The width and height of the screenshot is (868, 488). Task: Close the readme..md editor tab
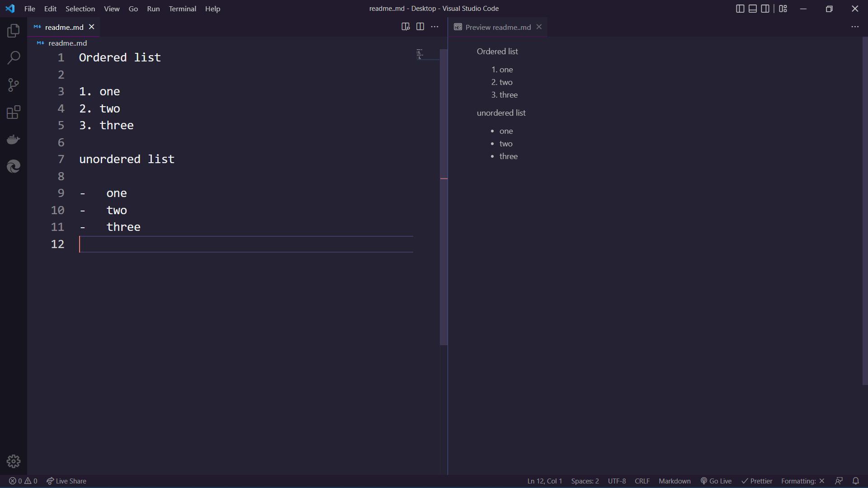click(91, 27)
